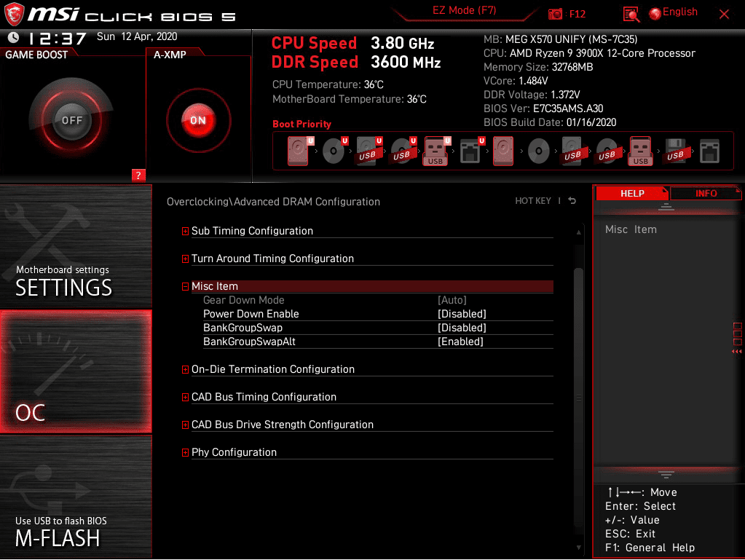Change the BankGroupSwapAlt [Enabled] value
This screenshot has height=560, width=745.
[x=460, y=341]
